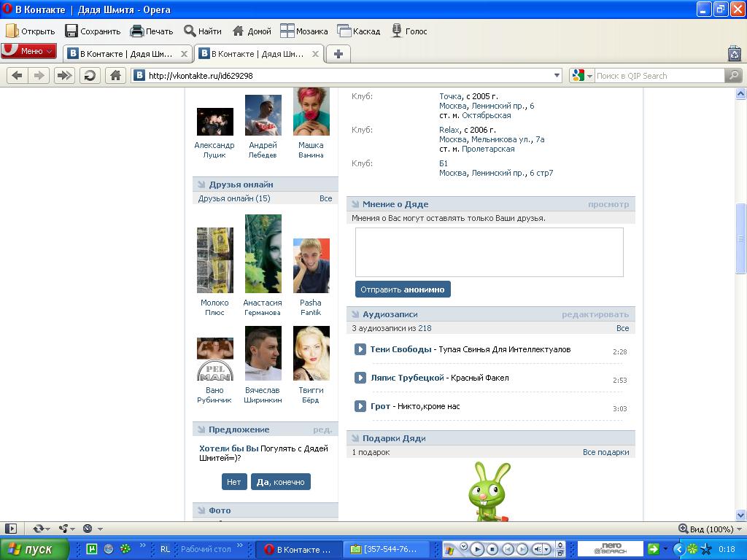The width and height of the screenshot is (747, 560).
Task: Open Анастасия Германова photo
Action: tap(263, 253)
